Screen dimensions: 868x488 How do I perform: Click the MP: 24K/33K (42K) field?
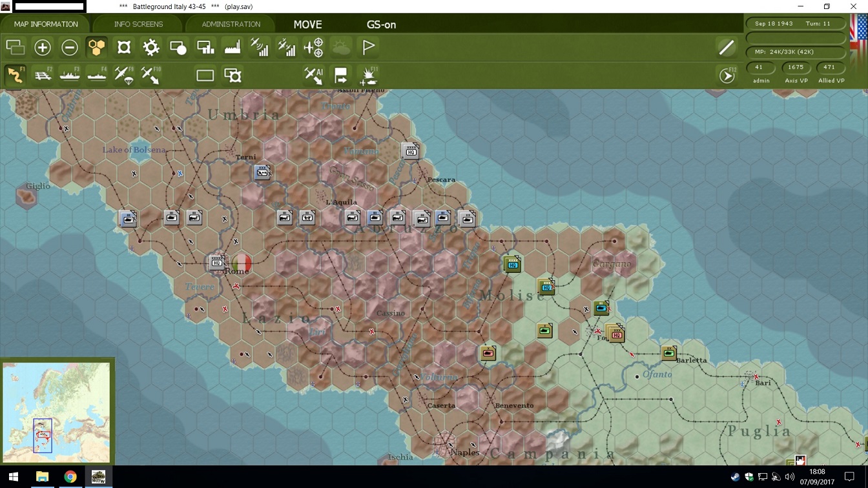(796, 52)
